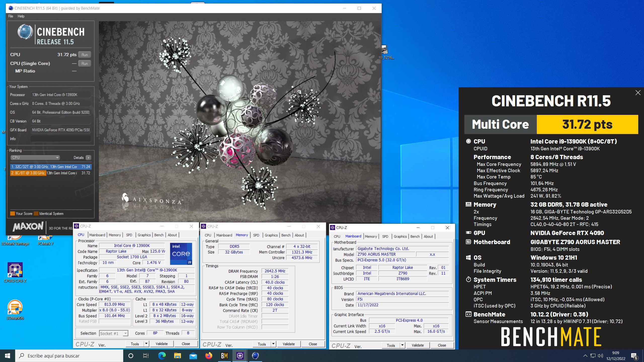The height and width of the screenshot is (362, 644).
Task: Click the Identical System legend swatch
Action: (36, 213)
